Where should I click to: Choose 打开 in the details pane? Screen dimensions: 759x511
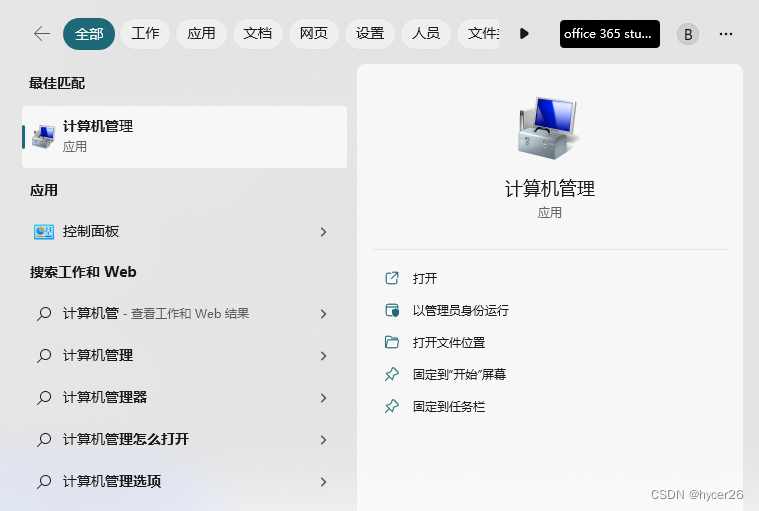click(425, 279)
